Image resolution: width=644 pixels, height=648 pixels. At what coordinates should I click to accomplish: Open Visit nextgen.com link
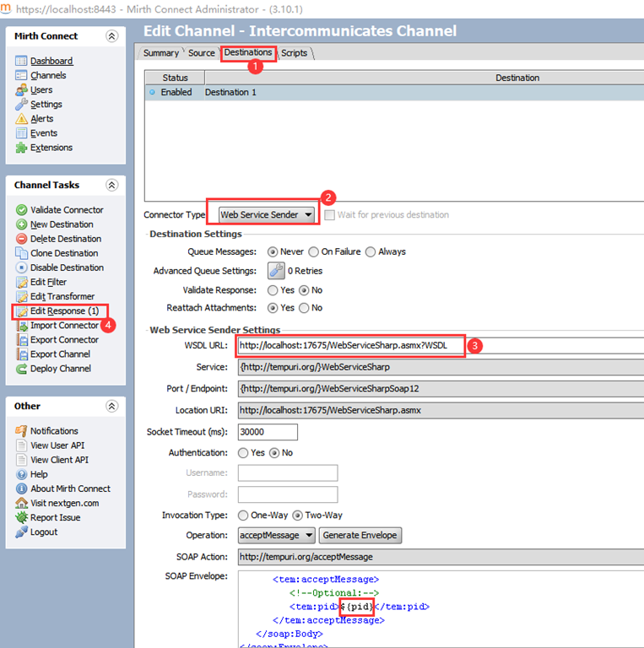(x=64, y=503)
